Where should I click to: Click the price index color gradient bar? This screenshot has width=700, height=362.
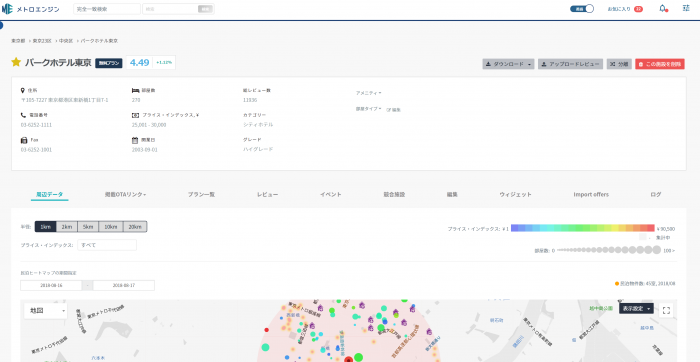point(583,228)
